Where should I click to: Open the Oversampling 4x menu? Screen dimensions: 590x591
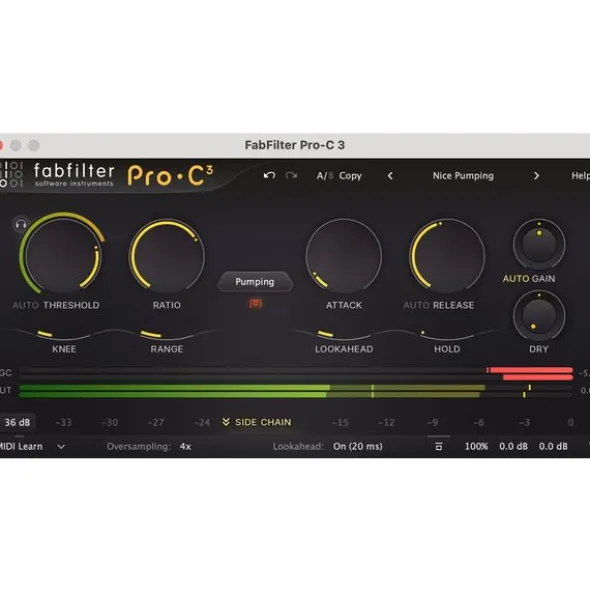click(x=185, y=447)
